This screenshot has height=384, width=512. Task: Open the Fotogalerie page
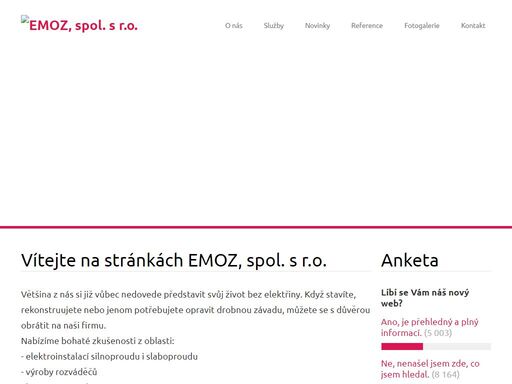pyautogui.click(x=422, y=26)
